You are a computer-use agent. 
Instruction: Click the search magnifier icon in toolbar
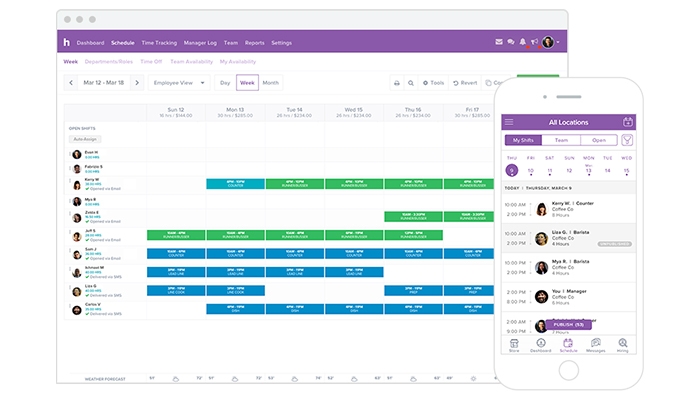411,83
